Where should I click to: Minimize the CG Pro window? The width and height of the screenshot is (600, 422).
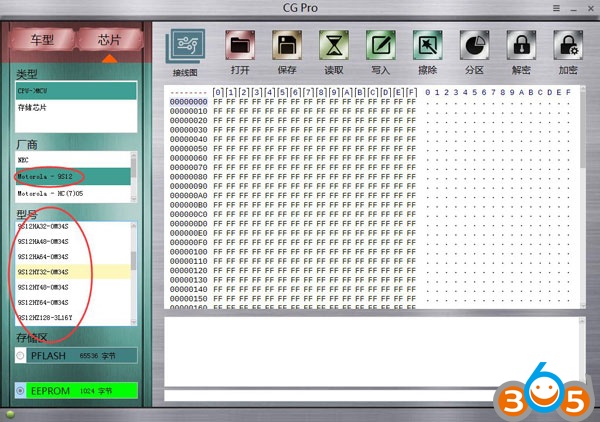574,8
